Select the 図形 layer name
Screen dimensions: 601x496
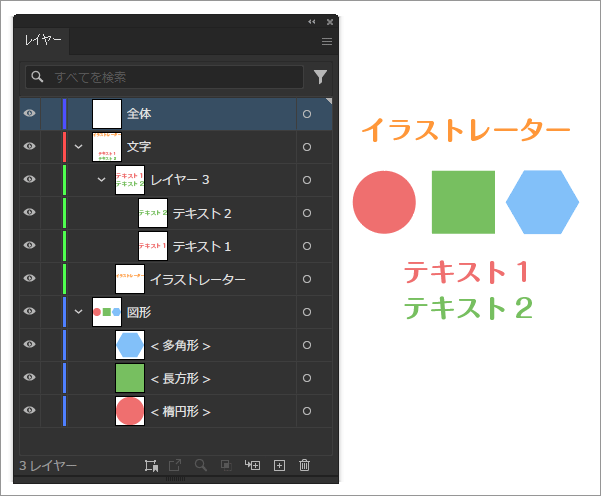click(x=139, y=312)
